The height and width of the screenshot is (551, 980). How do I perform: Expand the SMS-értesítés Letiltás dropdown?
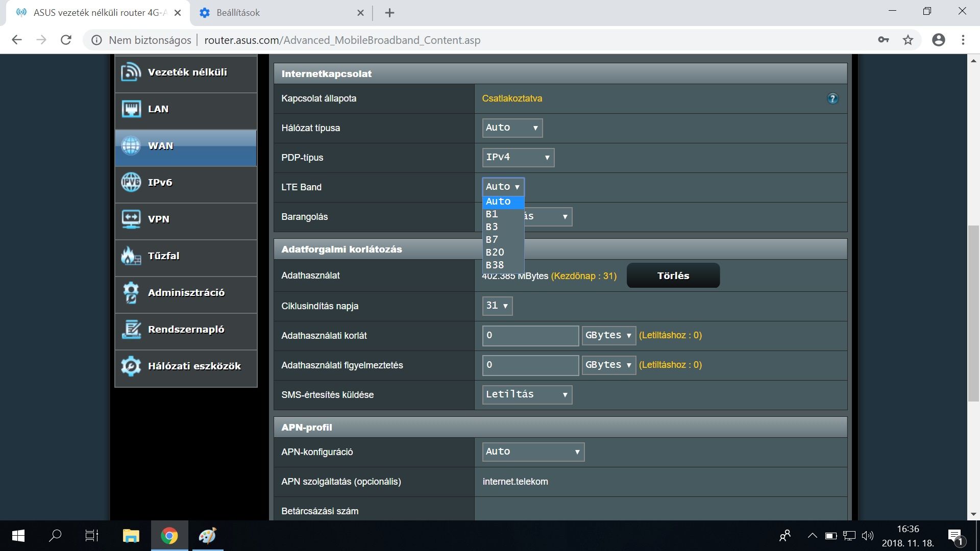tap(527, 394)
